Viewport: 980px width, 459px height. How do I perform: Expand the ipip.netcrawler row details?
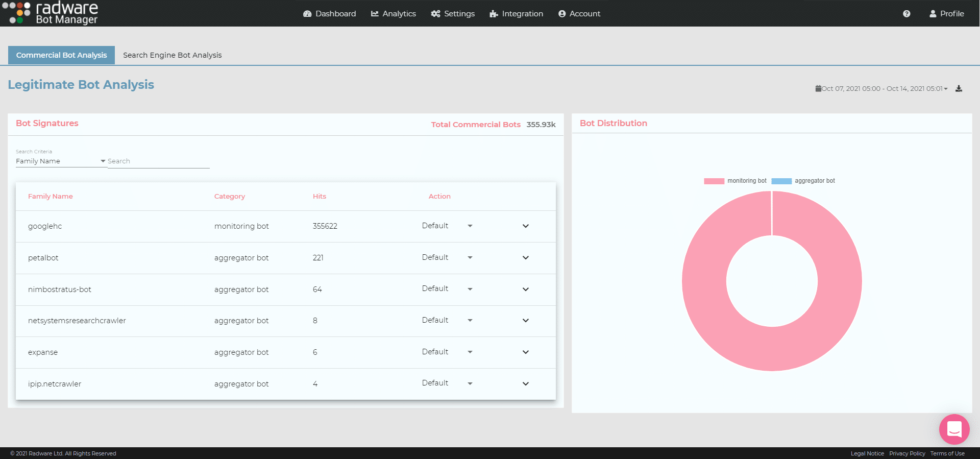(526, 384)
